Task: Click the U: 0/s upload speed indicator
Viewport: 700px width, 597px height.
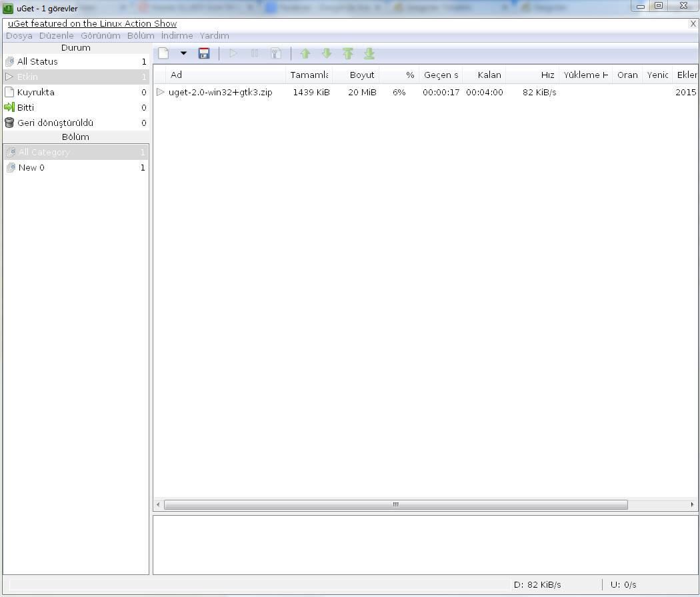Action: [x=623, y=584]
